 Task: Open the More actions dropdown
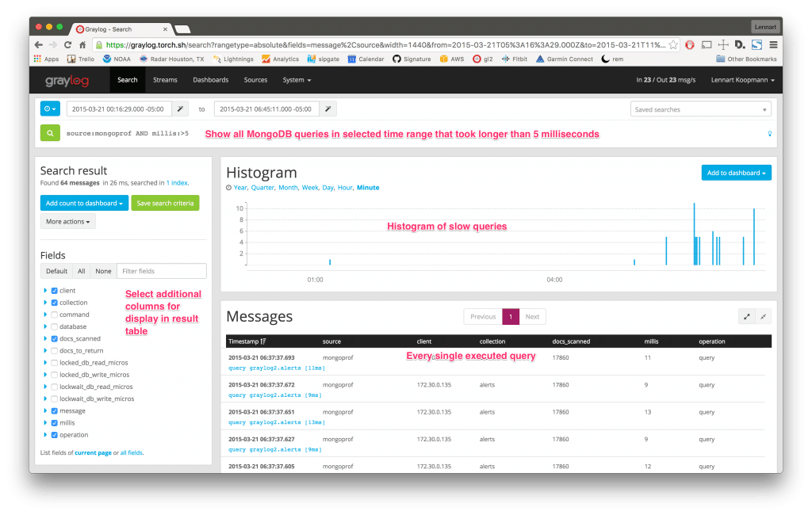(67, 222)
